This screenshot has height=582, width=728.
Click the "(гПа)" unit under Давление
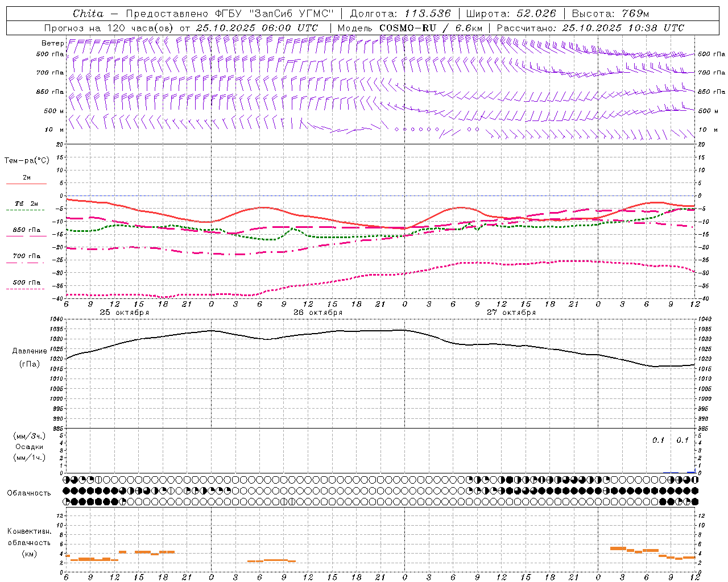coord(30,364)
